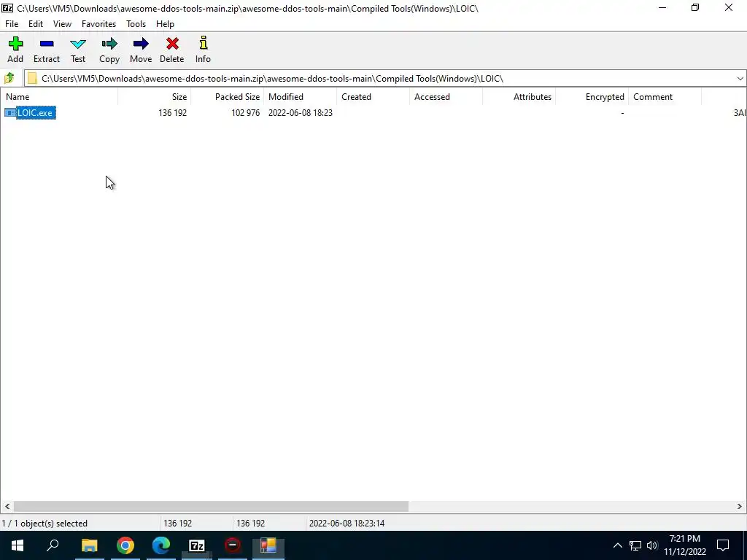747x560 pixels.
Task: Click the horizontal scrollbar thumb
Action: click(211, 506)
